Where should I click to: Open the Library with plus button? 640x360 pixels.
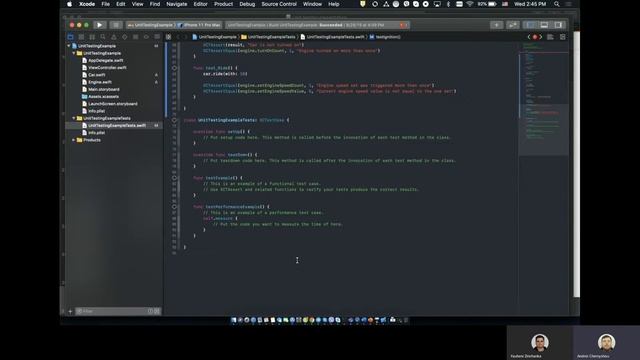pyautogui.click(x=497, y=25)
